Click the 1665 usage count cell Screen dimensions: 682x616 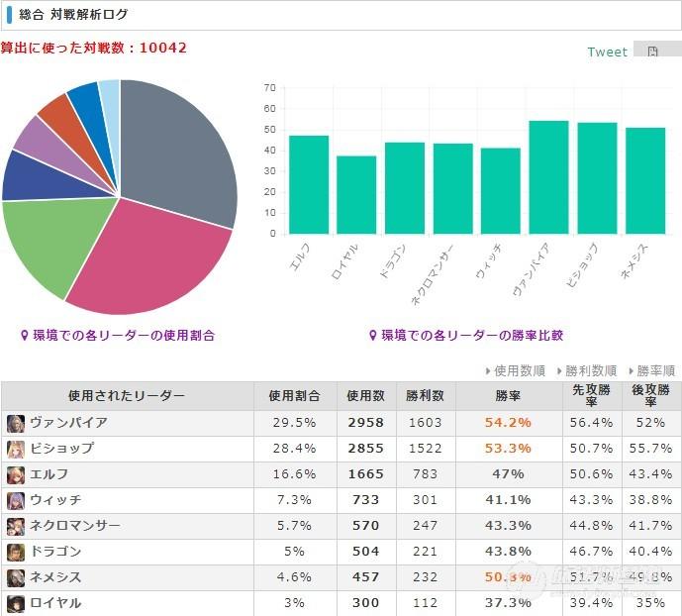(x=366, y=473)
